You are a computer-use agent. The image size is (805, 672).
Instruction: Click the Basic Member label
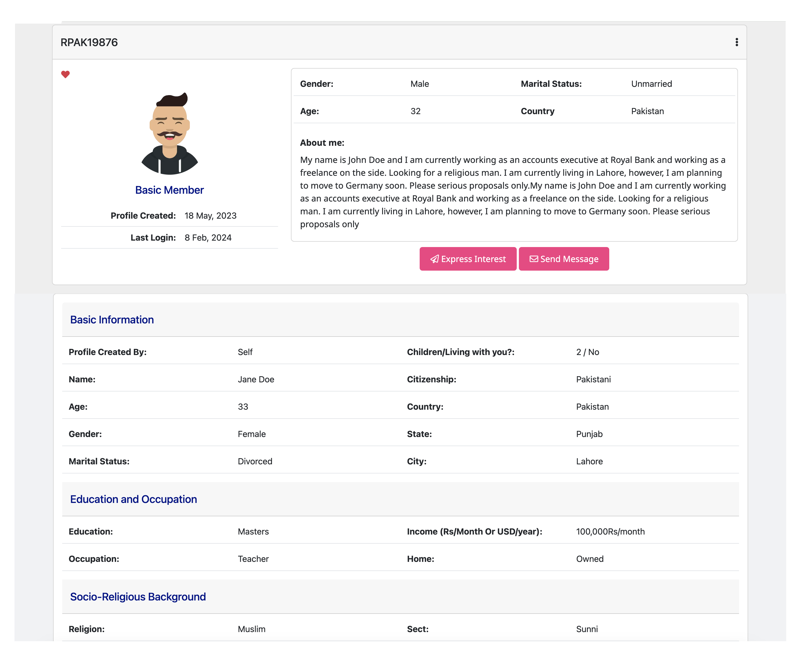[169, 190]
